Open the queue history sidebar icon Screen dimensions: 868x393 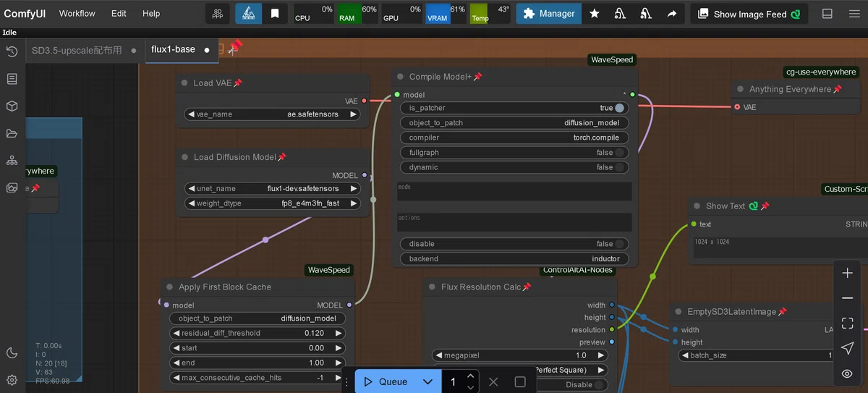(x=12, y=51)
